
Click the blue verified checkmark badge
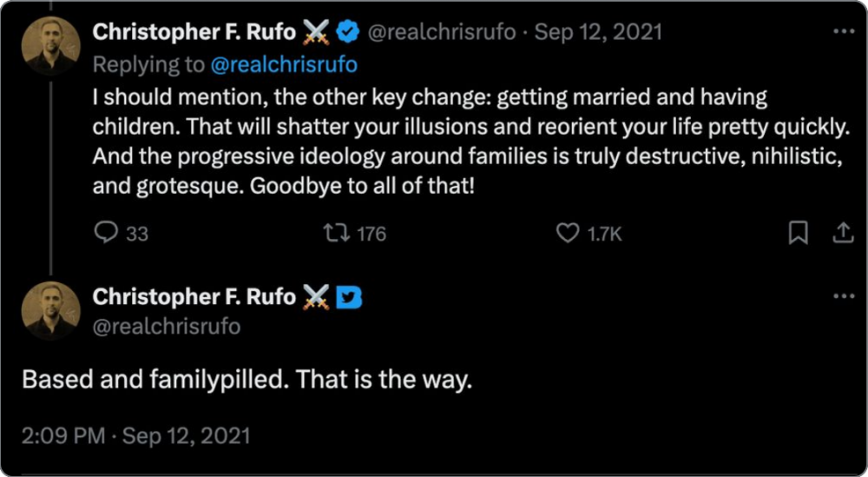(x=347, y=33)
